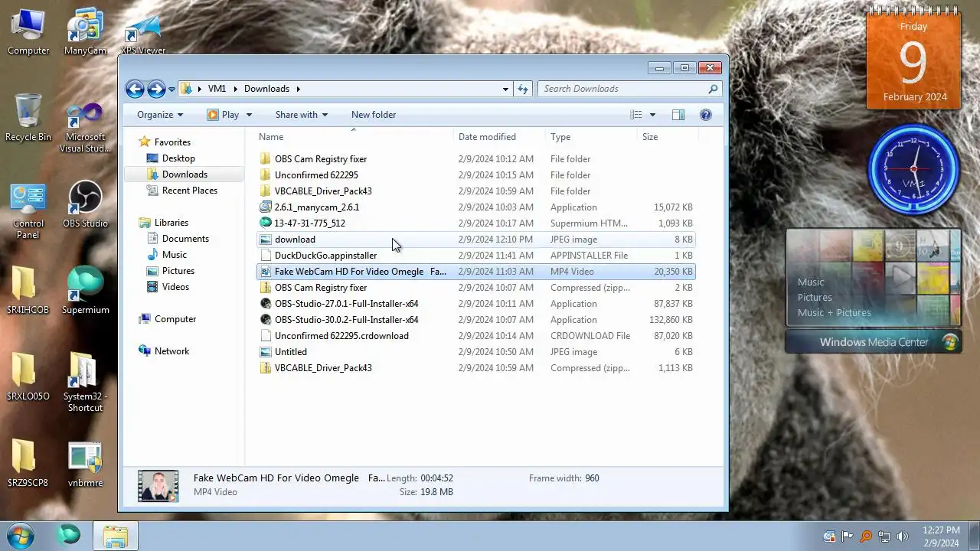The image size is (980, 551).
Task: Click the calendar gadget showing Friday 9
Action: coord(913,60)
